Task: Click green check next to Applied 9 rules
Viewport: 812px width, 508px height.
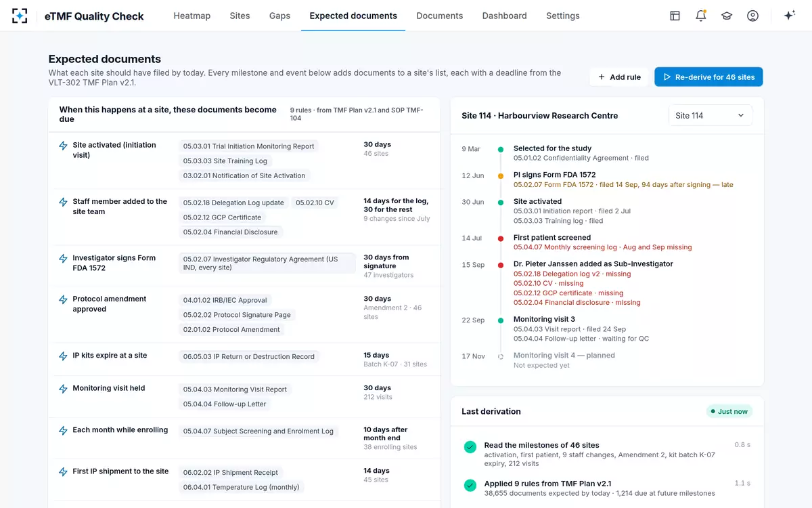Action: (470, 486)
